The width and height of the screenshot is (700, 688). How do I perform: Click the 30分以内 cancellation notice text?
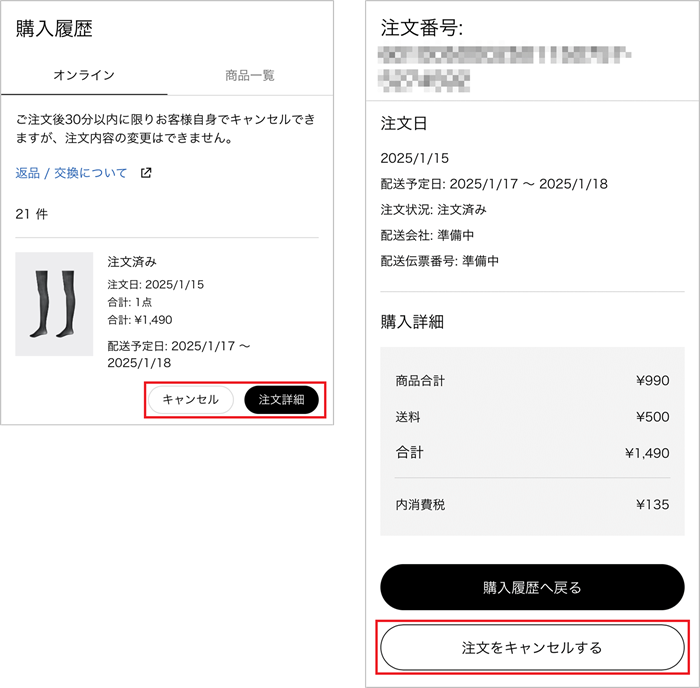165,128
